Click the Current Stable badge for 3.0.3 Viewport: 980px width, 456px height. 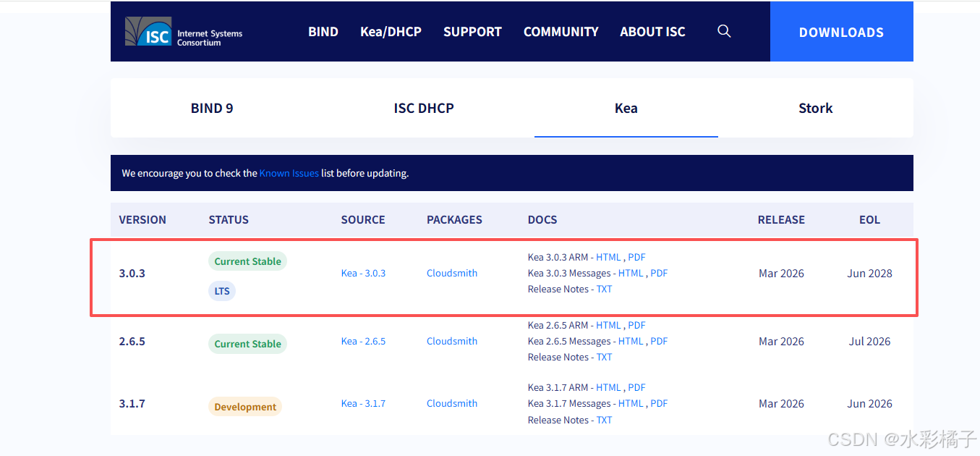pyautogui.click(x=247, y=261)
